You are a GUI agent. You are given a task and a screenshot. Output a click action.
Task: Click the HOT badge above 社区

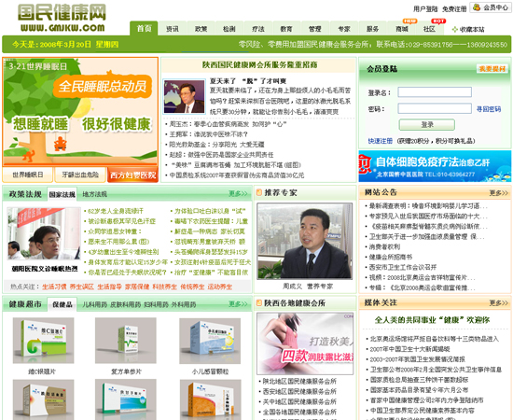click(x=438, y=21)
